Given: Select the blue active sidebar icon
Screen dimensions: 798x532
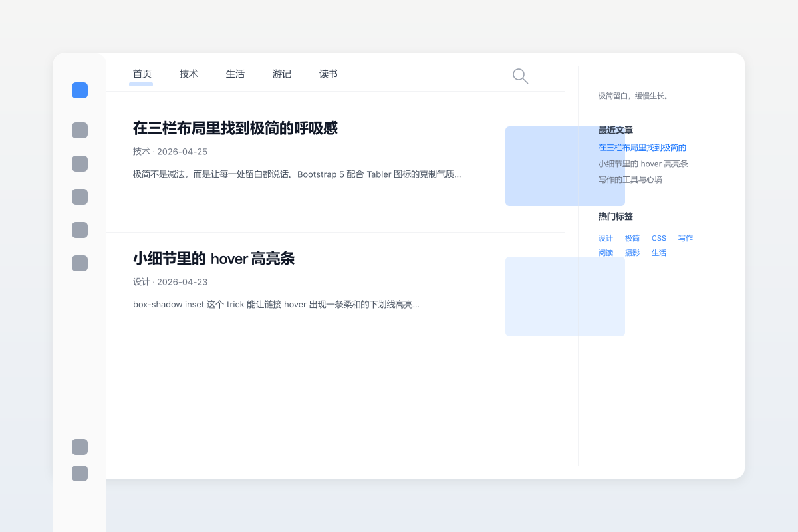Looking at the screenshot, I should 80,90.
